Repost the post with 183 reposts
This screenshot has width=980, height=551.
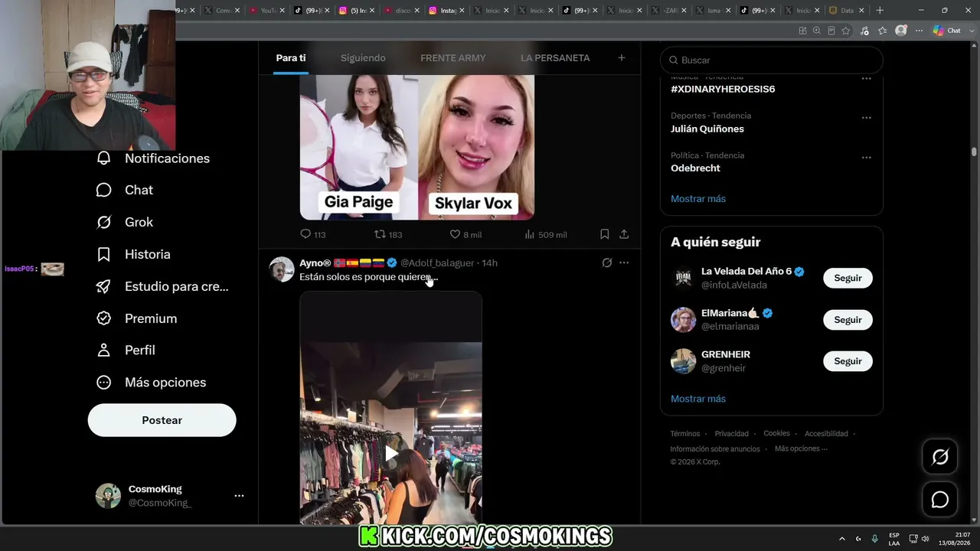(387, 234)
